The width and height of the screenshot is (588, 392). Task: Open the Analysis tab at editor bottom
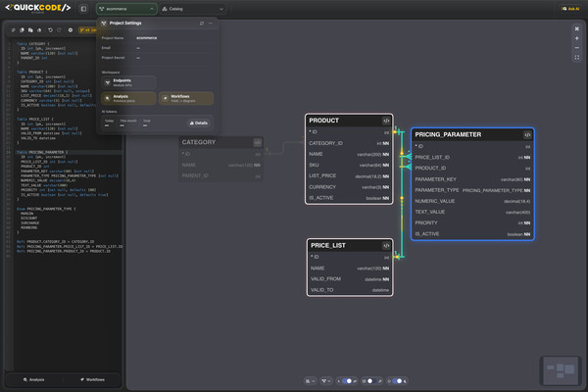point(33,380)
